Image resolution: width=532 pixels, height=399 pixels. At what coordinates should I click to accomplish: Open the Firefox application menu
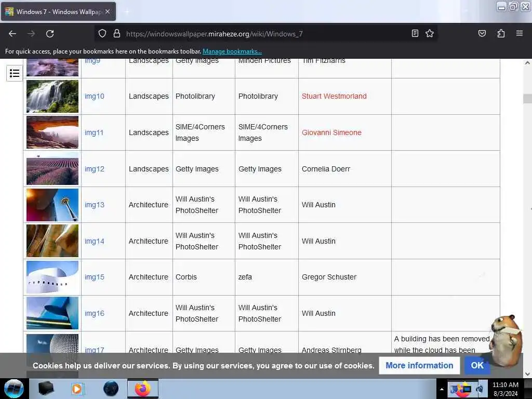[519, 33]
